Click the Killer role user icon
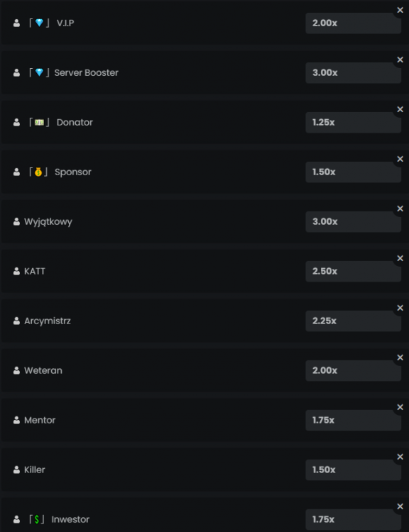Viewport: 409px width, 532px height. tap(16, 470)
